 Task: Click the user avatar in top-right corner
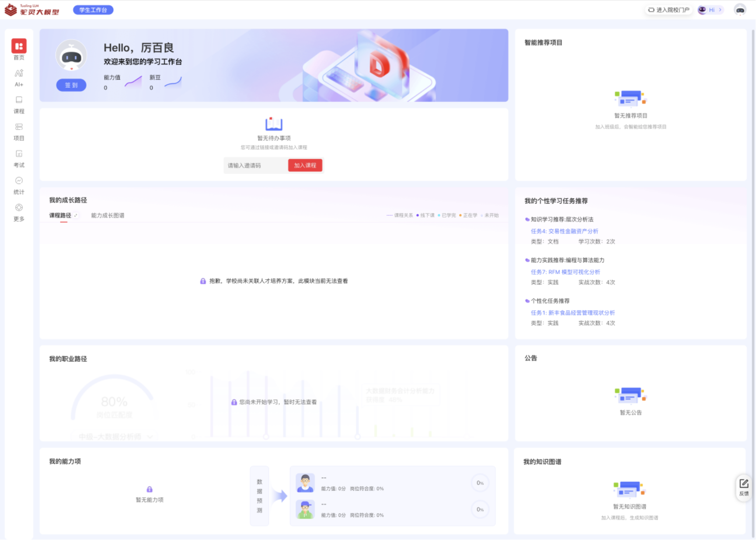(x=740, y=10)
